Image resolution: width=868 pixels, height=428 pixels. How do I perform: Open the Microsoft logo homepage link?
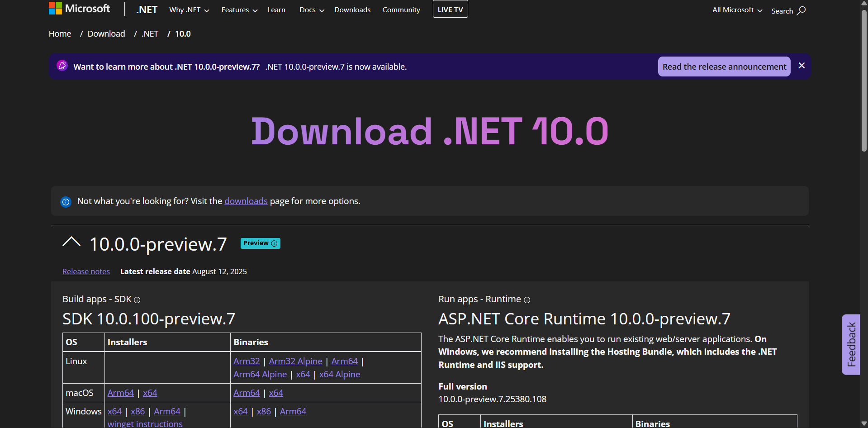[x=79, y=8]
